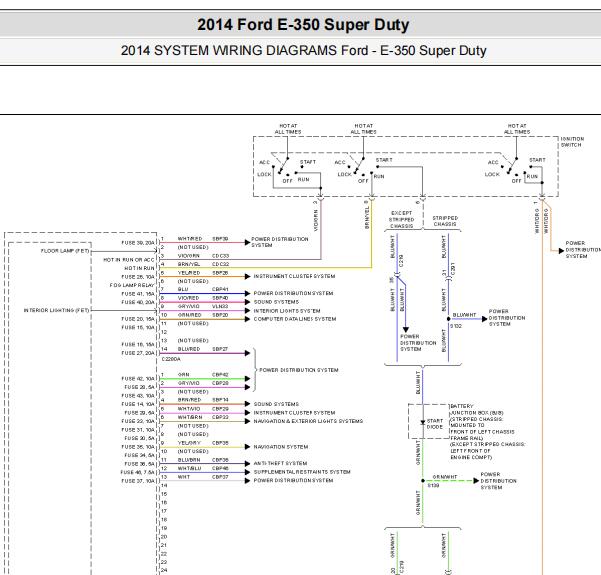The height and width of the screenshot is (575, 601).
Task: Click the 'FLOOR LAMP (FET)' label
Action: pyautogui.click(x=65, y=251)
